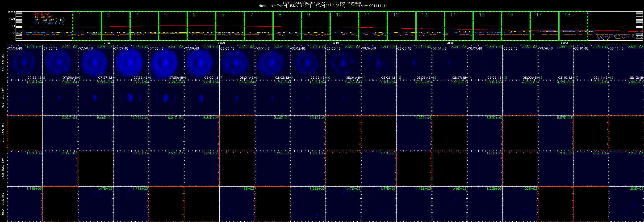Open the 50-100 keV image labeled 1.80E+03

tap(626, 204)
